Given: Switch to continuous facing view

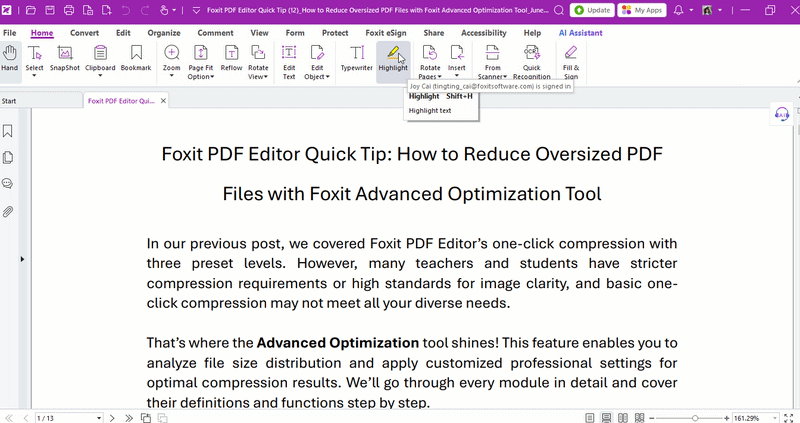Looking at the screenshot, I should pyautogui.click(x=639, y=418).
